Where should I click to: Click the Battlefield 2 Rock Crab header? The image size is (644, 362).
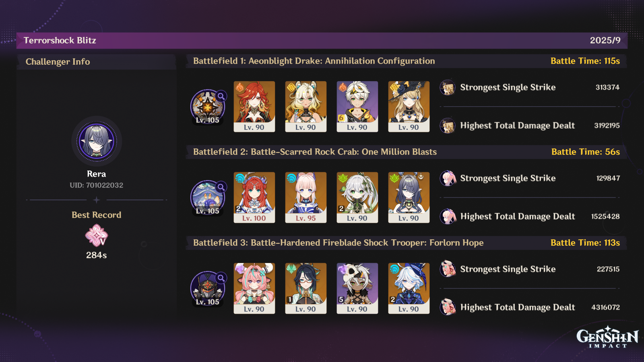tap(315, 152)
